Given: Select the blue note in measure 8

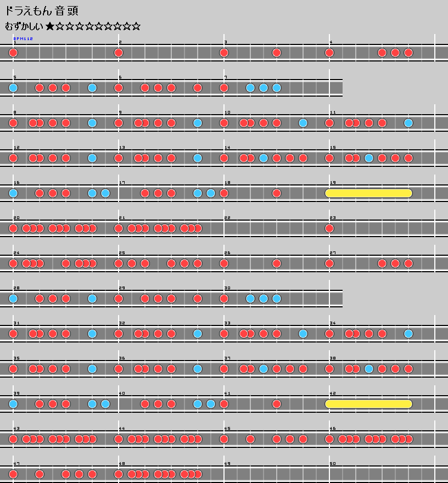Looking at the screenshot, I should pos(92,123).
